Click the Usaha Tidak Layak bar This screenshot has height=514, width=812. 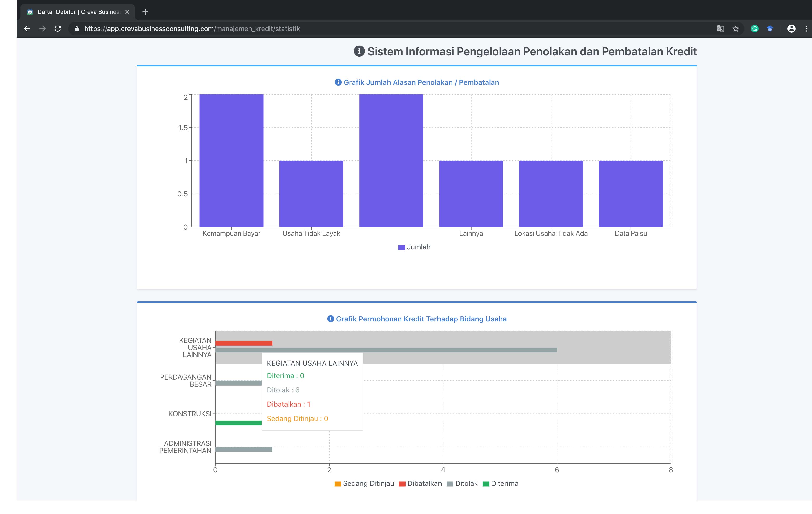[311, 194]
